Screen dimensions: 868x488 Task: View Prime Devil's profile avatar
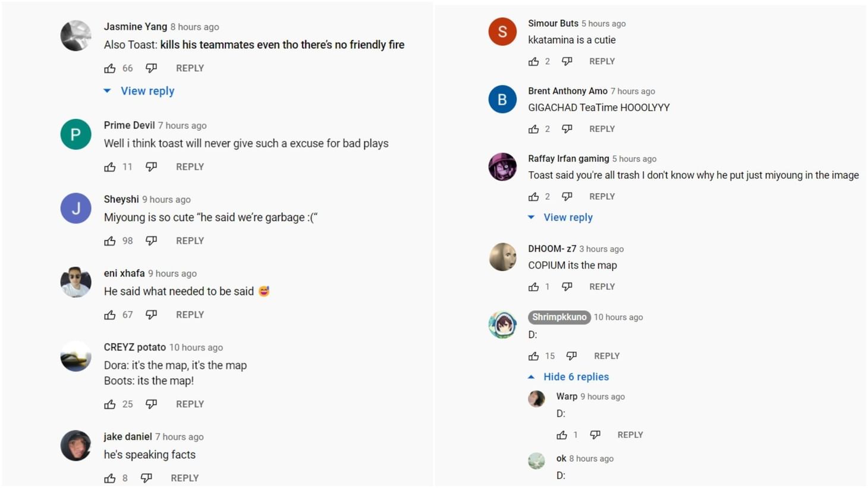76,134
